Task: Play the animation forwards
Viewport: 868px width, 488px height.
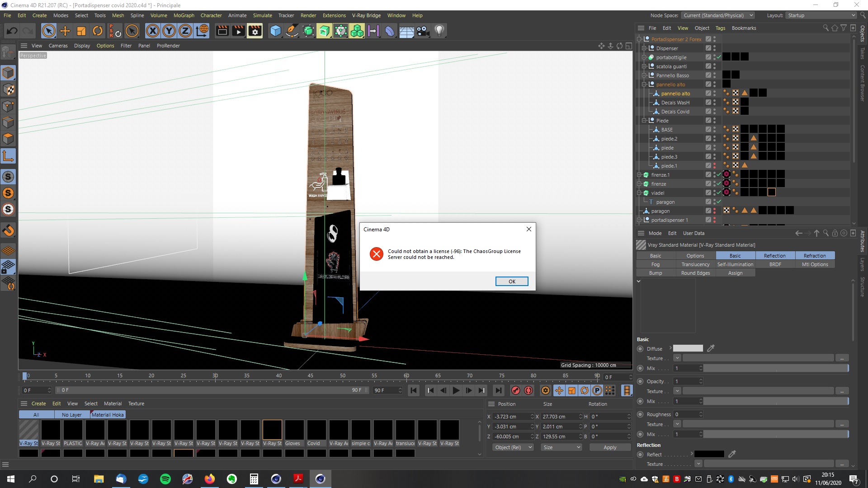Action: (x=456, y=390)
